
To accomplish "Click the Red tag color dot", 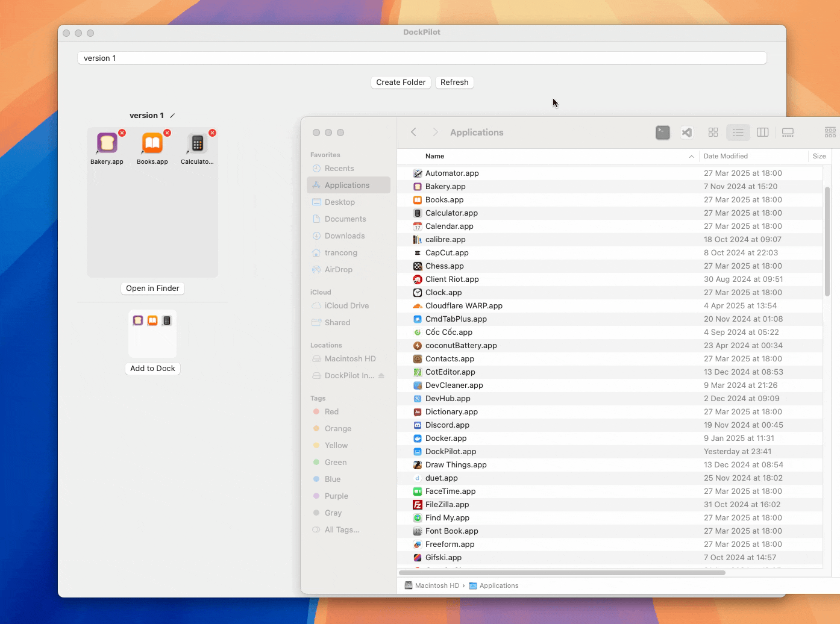I will point(316,412).
